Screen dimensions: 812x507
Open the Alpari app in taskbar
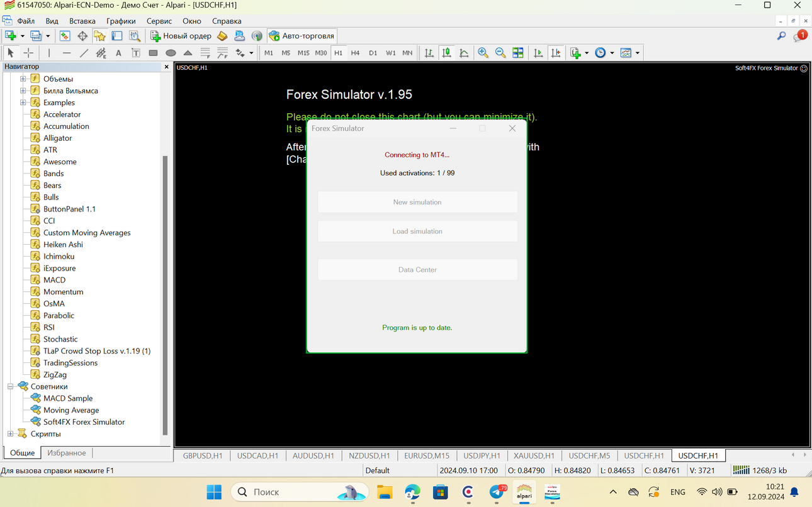pos(524,492)
